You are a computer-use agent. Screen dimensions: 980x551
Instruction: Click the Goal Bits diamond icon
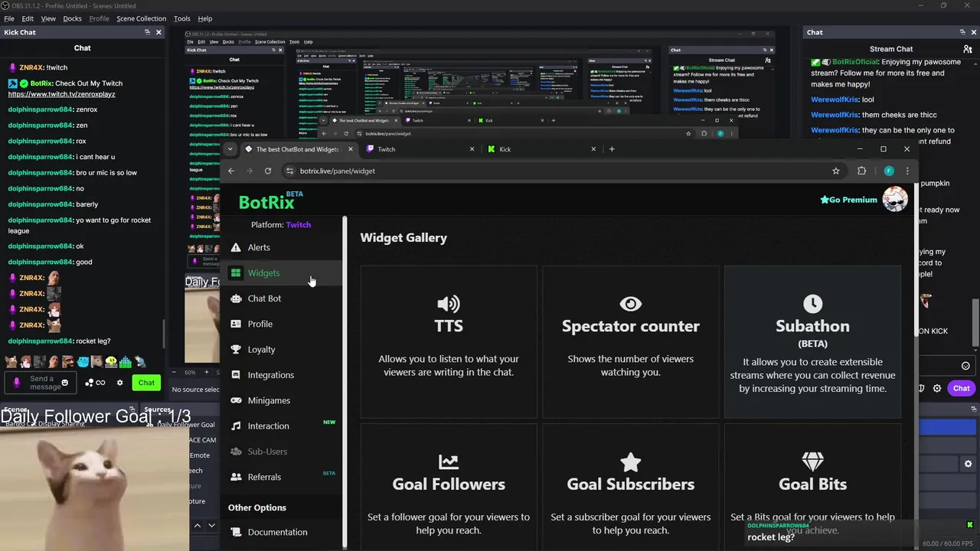[812, 461]
